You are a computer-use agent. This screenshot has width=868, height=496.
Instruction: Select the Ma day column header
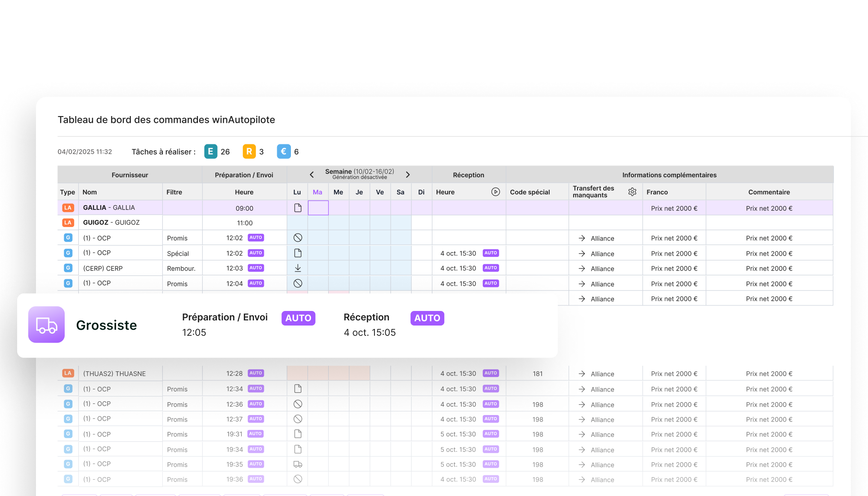(x=317, y=192)
